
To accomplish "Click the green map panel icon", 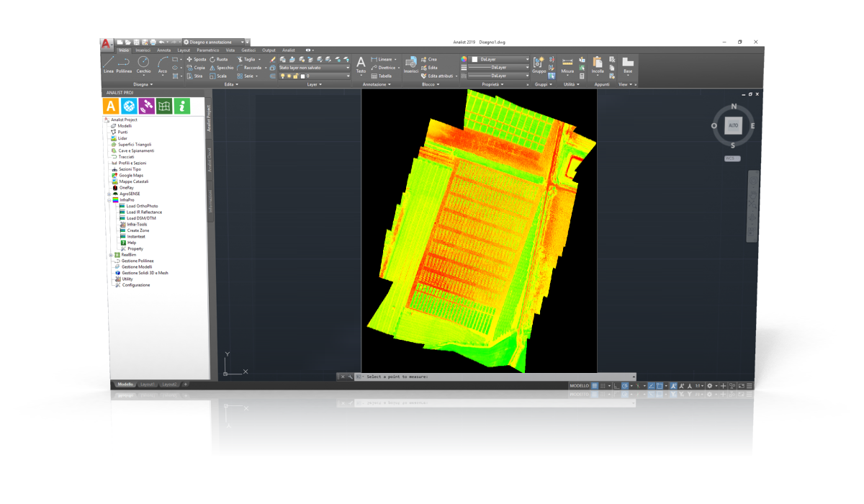I will 164,106.
